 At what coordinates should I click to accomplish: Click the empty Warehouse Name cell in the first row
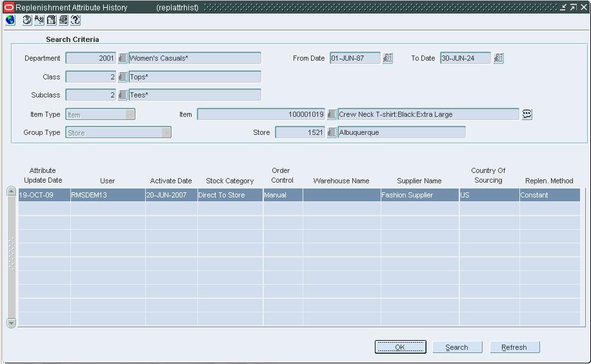pyautogui.click(x=342, y=195)
